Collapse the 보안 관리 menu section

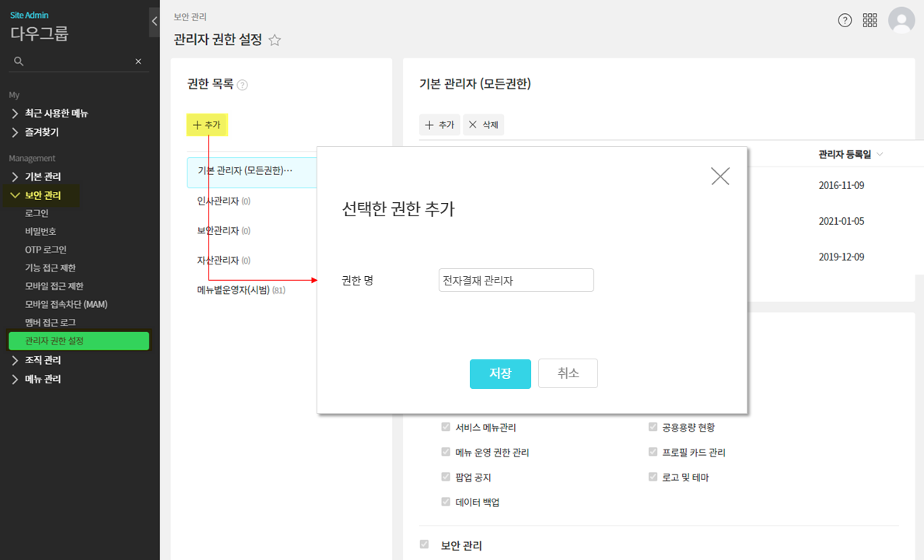[x=15, y=195]
